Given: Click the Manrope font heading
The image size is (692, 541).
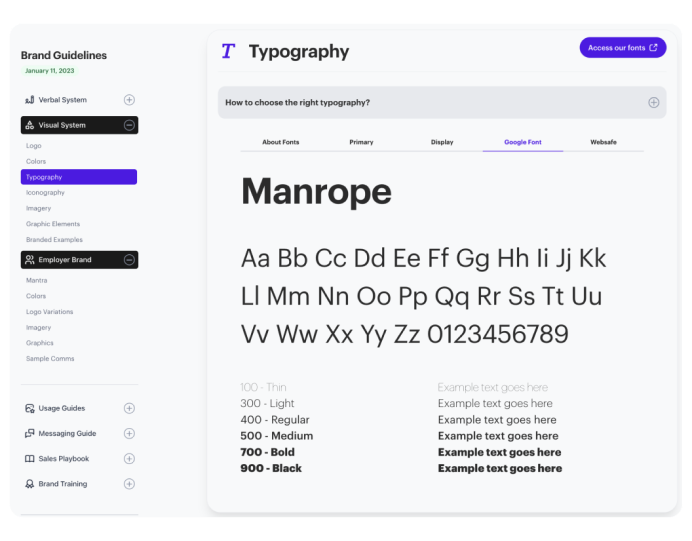Looking at the screenshot, I should (x=316, y=192).
